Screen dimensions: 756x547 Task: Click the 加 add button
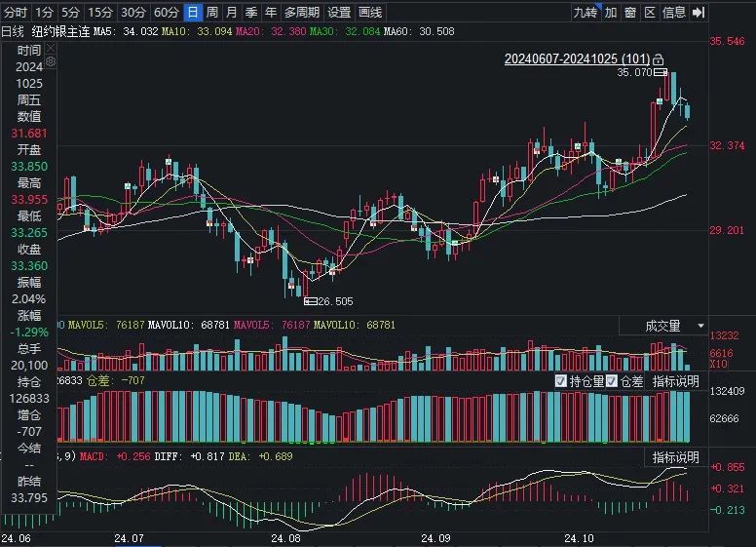tap(611, 13)
